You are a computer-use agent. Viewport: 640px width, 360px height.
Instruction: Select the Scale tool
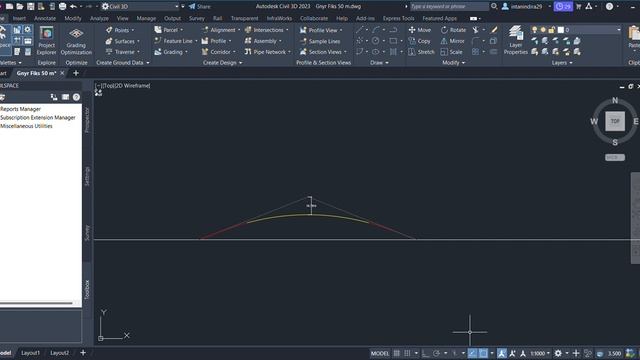coord(451,52)
